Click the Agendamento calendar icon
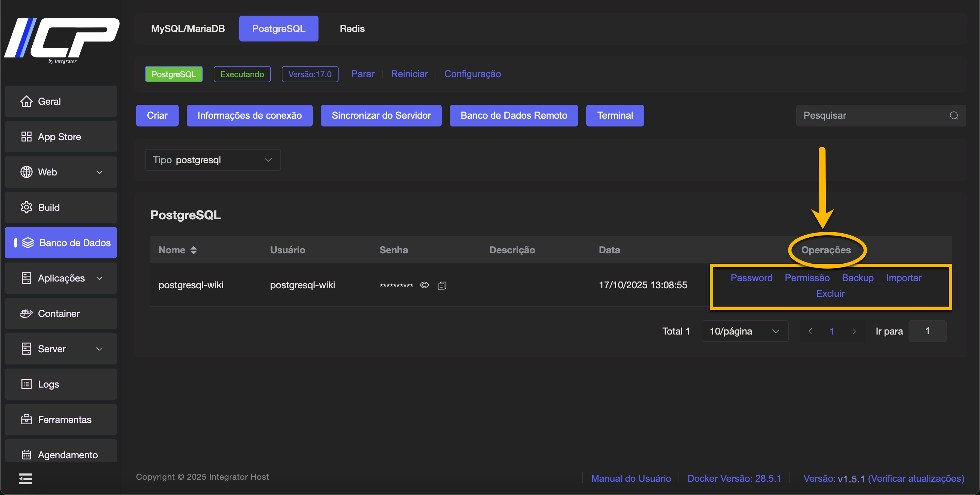The height and width of the screenshot is (495, 980). pos(26,455)
